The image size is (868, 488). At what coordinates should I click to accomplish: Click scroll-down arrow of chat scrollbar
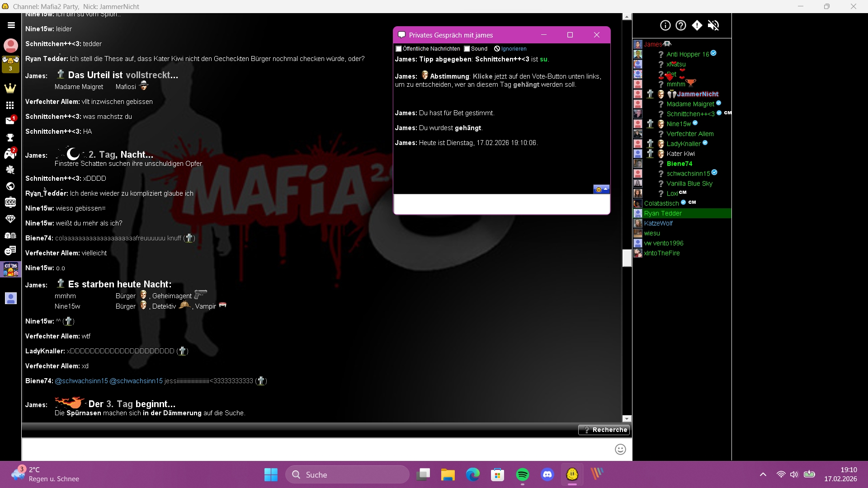pos(627,418)
